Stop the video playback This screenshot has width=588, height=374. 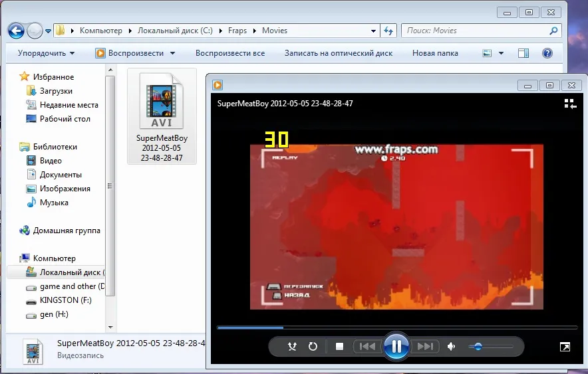tap(339, 346)
